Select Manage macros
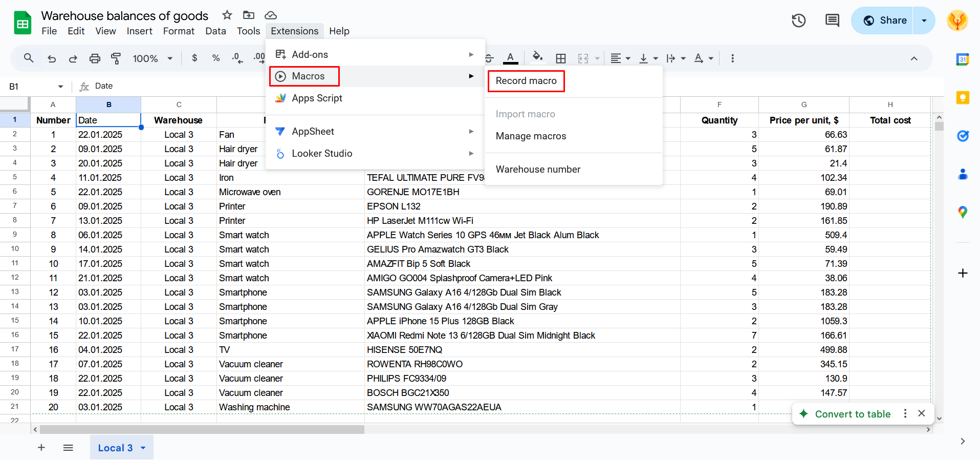The image size is (980, 460). coord(574,136)
